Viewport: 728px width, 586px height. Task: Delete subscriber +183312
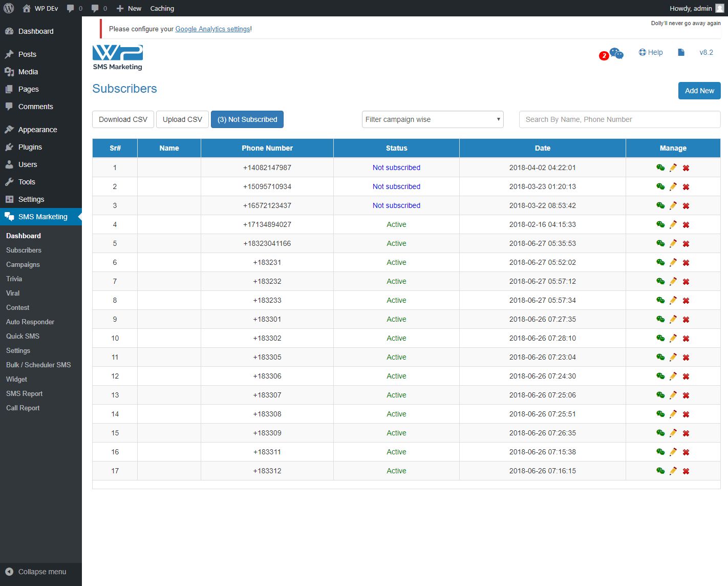686,471
